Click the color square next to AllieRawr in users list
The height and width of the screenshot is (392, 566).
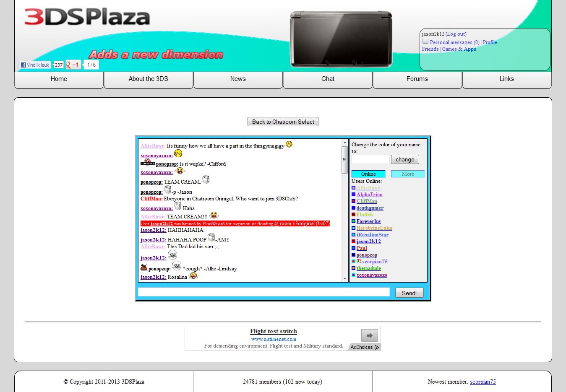pyautogui.click(x=354, y=188)
